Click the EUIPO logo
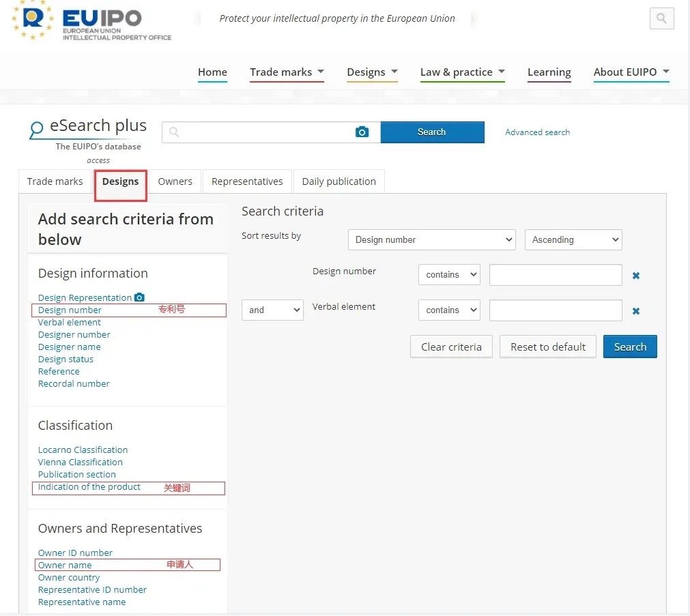This screenshot has height=616, width=690. [x=91, y=20]
